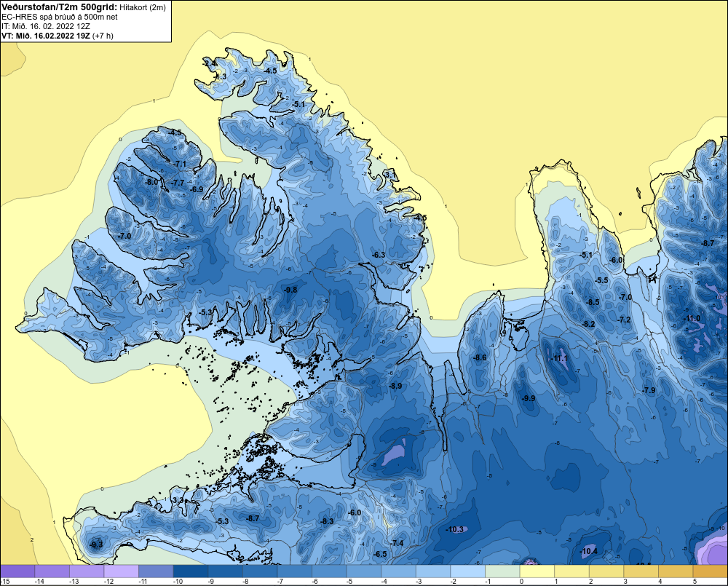728x586 pixels.
Task: Click the -10.4 temperature label
Action: coord(589,551)
